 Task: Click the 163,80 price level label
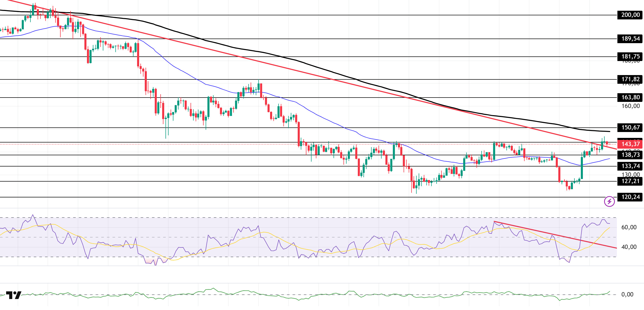click(630, 97)
